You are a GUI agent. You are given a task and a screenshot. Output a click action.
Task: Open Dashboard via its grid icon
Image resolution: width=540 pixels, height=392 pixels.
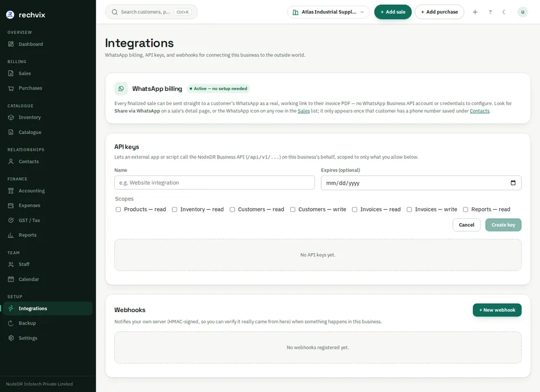11,44
